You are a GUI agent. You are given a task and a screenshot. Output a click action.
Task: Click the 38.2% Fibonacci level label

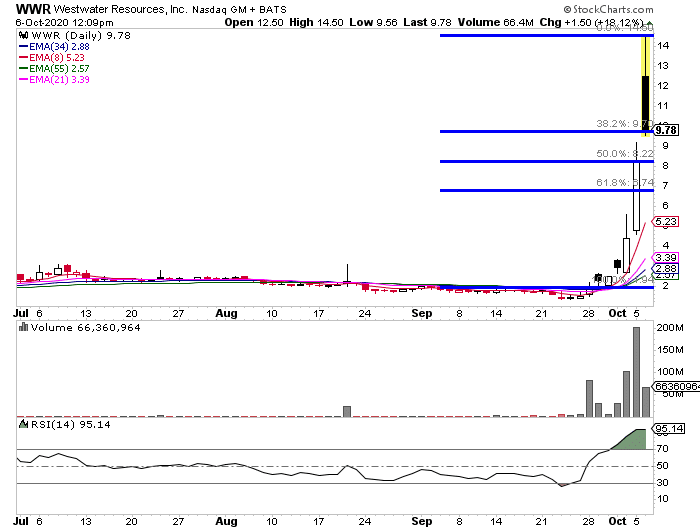coord(624,124)
